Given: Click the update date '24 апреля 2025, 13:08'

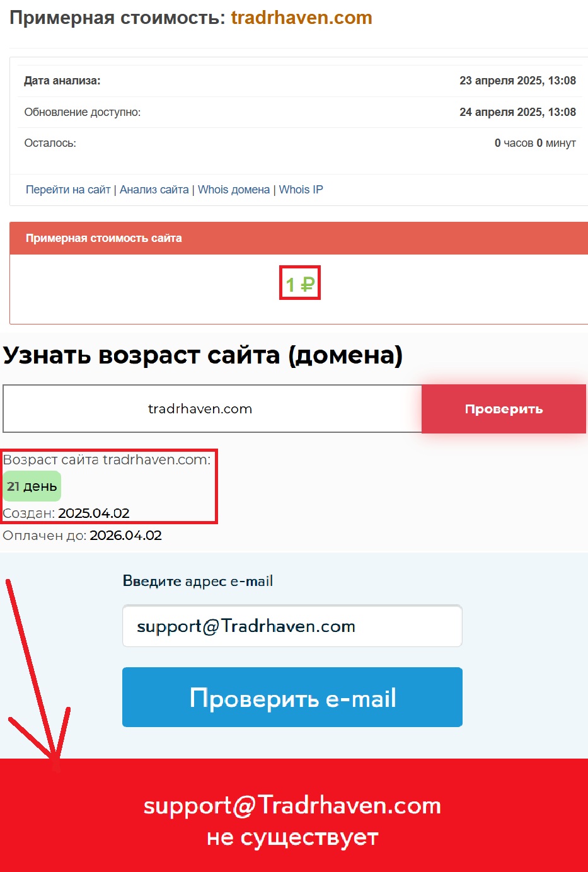Looking at the screenshot, I should pyautogui.click(x=517, y=112).
